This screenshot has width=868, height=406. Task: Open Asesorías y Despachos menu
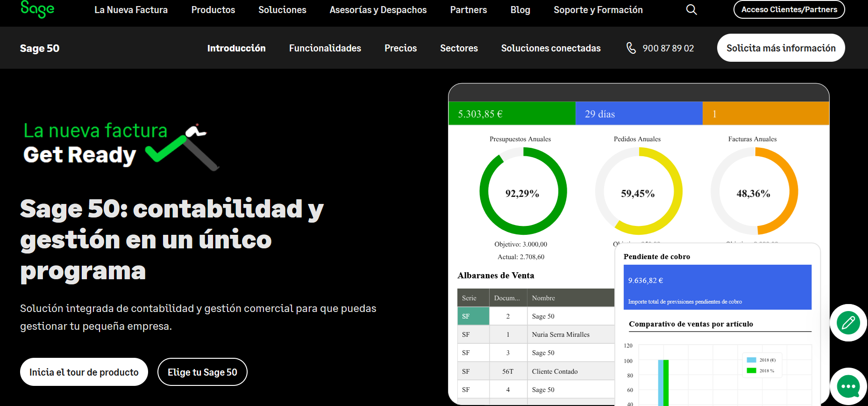pyautogui.click(x=378, y=10)
